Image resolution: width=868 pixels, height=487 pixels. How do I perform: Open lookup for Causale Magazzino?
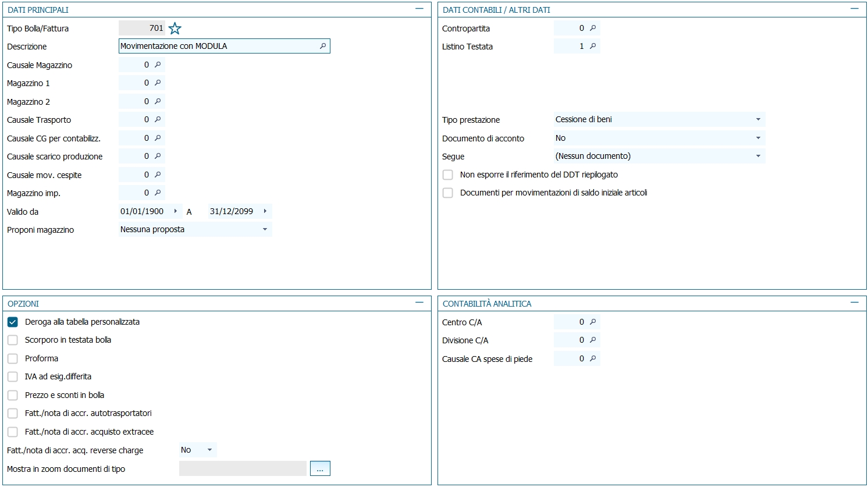tap(158, 65)
